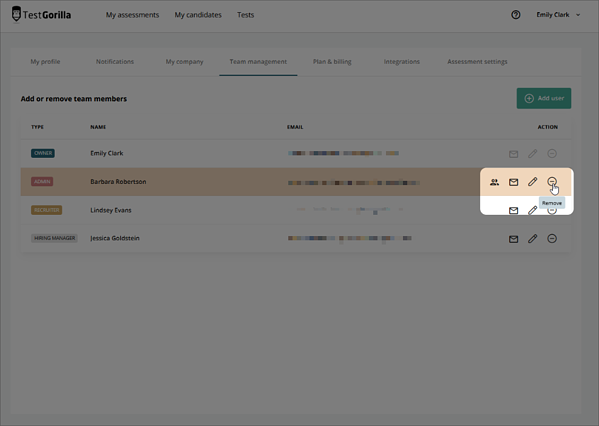Edit Barbara Robertson's user details
Image resolution: width=599 pixels, height=426 pixels.
pyautogui.click(x=533, y=181)
